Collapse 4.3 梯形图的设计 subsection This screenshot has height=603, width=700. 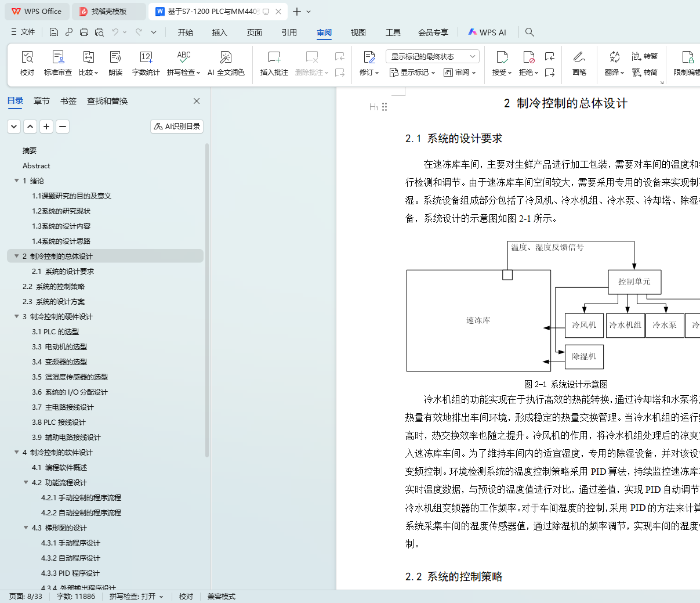pos(26,528)
